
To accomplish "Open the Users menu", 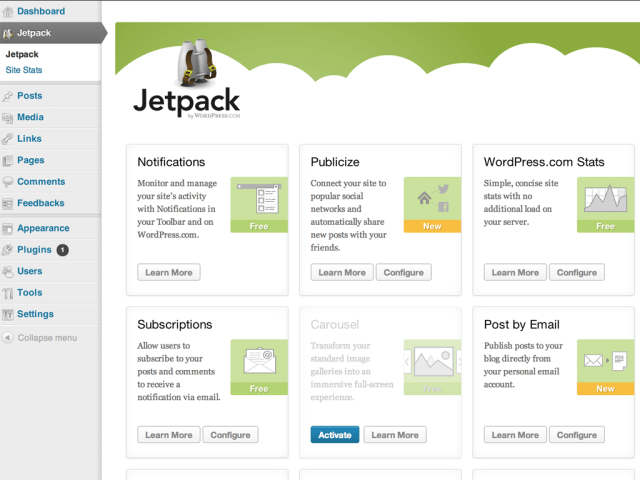I will click(x=29, y=271).
